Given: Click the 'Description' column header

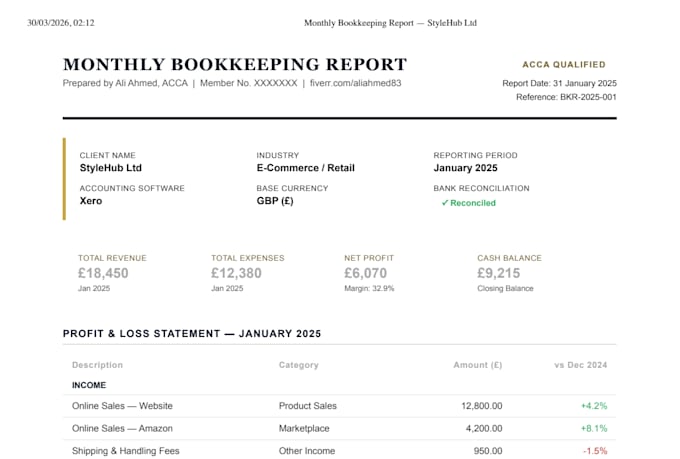Looking at the screenshot, I should [98, 365].
